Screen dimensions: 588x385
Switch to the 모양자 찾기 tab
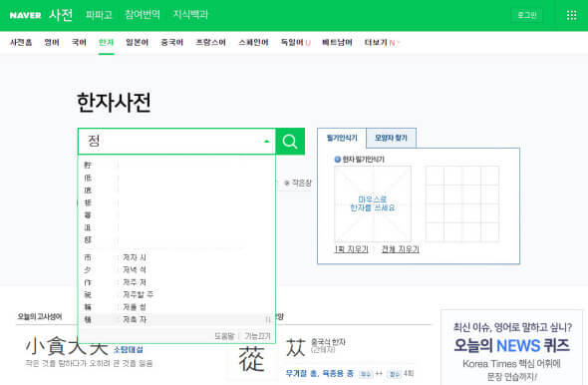(x=391, y=138)
